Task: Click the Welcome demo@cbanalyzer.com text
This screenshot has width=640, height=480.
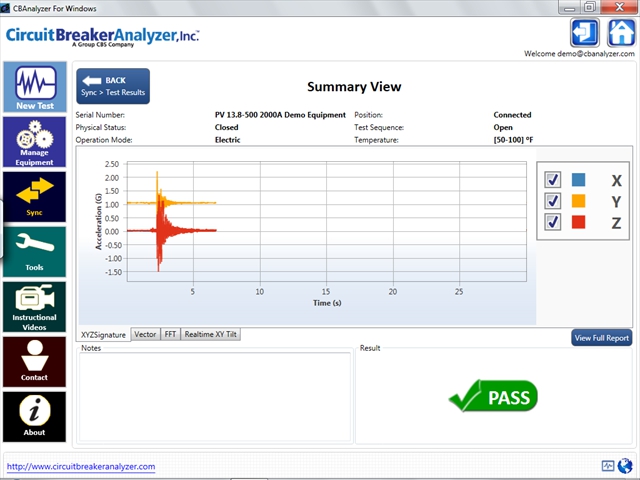Action: click(579, 54)
